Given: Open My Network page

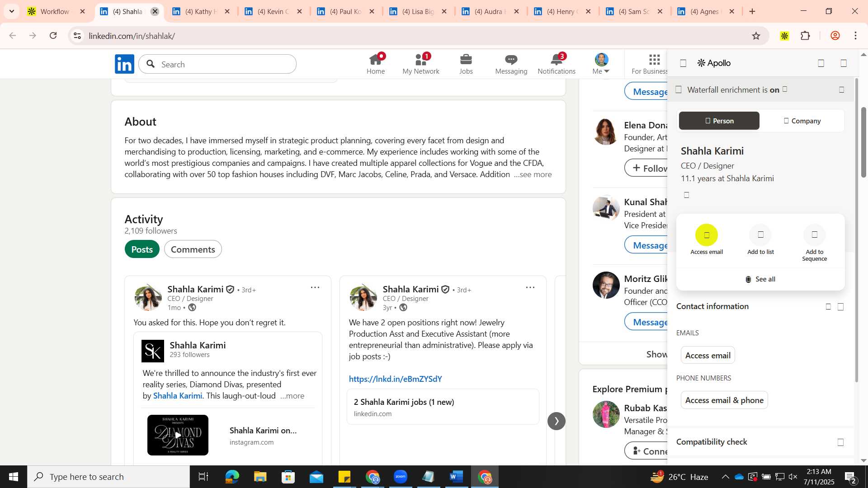Looking at the screenshot, I should coord(421,64).
